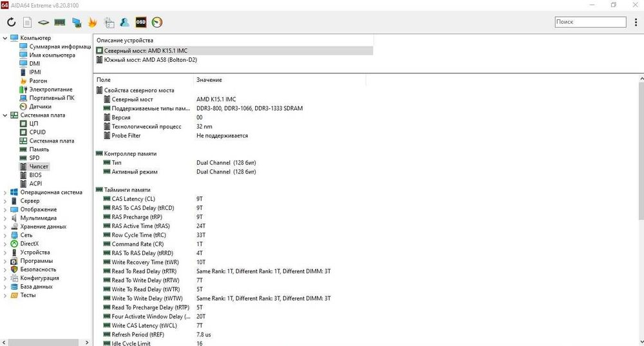The height and width of the screenshot is (346, 644).
Task: Click the Электропитание battery icon
Action: [x=23, y=90]
